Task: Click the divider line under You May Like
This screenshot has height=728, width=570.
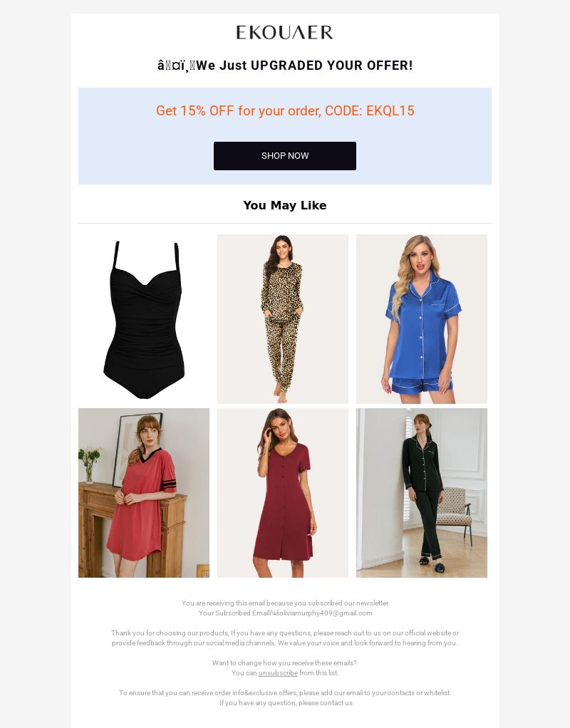Action: tap(285, 224)
